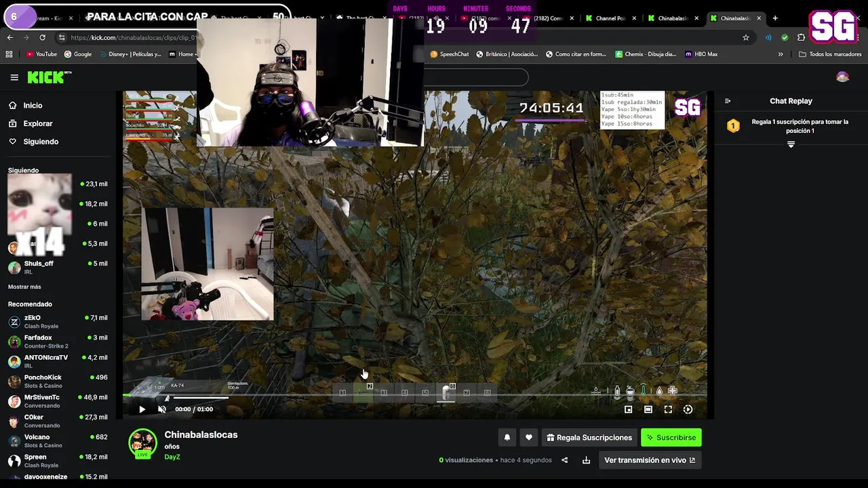This screenshot has width=868, height=488.
Task: Switch to Channel Points browser tab
Action: click(x=610, y=18)
